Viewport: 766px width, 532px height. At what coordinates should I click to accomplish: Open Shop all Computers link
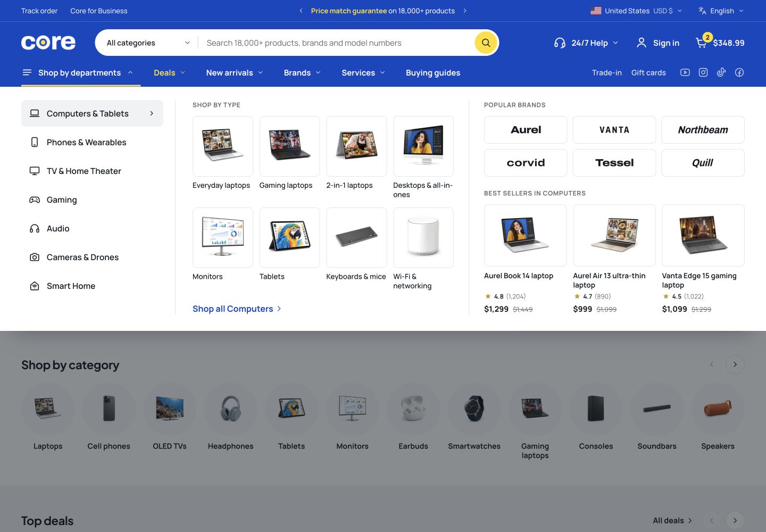click(x=237, y=309)
